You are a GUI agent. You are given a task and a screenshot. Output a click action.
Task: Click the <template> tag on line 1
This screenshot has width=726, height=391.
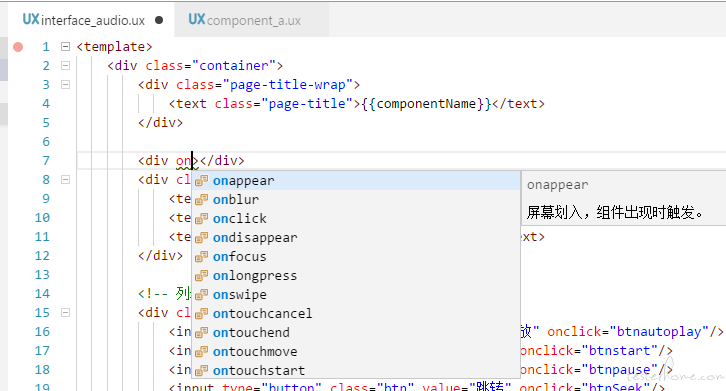pos(114,47)
